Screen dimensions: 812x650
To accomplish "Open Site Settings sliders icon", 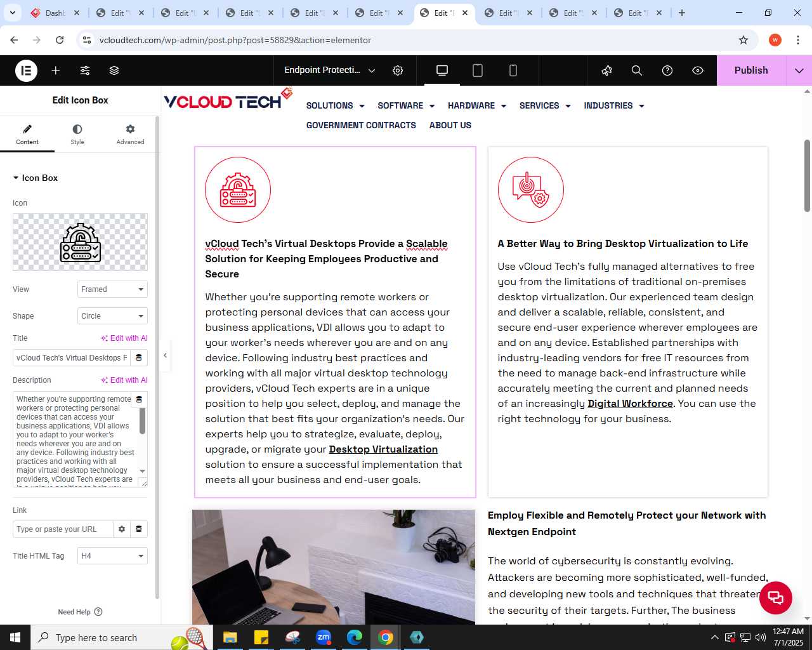I will pyautogui.click(x=85, y=70).
